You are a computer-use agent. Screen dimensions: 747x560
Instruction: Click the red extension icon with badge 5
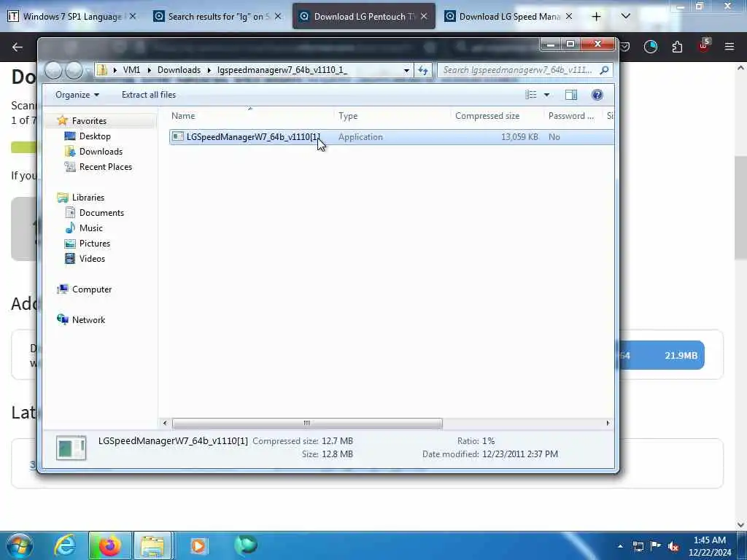click(x=704, y=46)
